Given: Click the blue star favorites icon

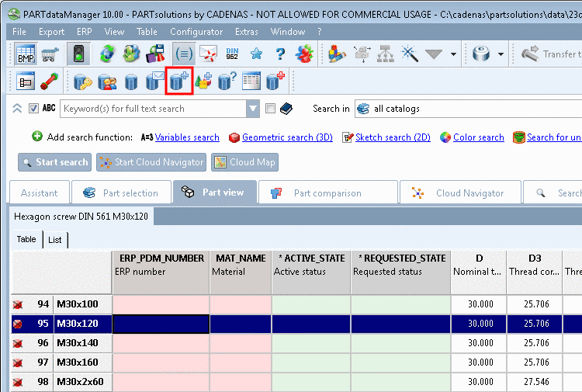Looking at the screenshot, I should [257, 54].
